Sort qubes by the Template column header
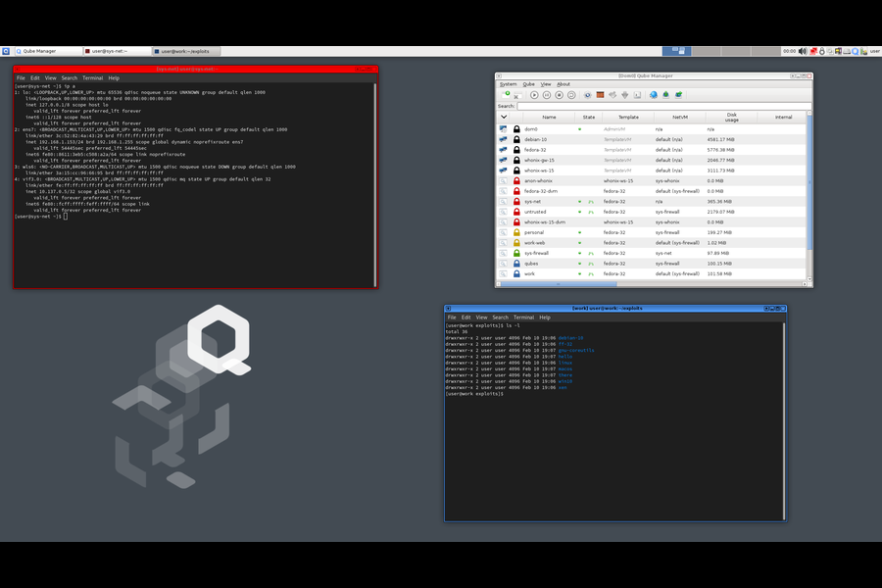 (628, 117)
